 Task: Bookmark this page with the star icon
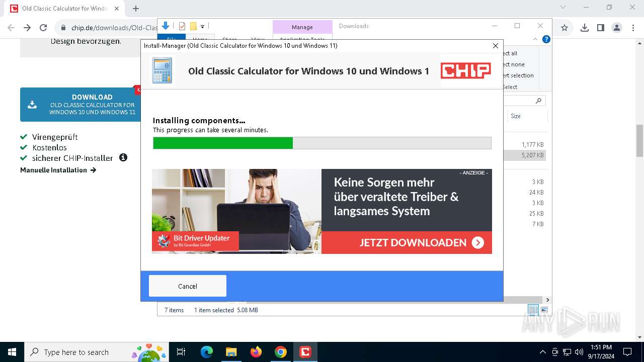coord(565,28)
